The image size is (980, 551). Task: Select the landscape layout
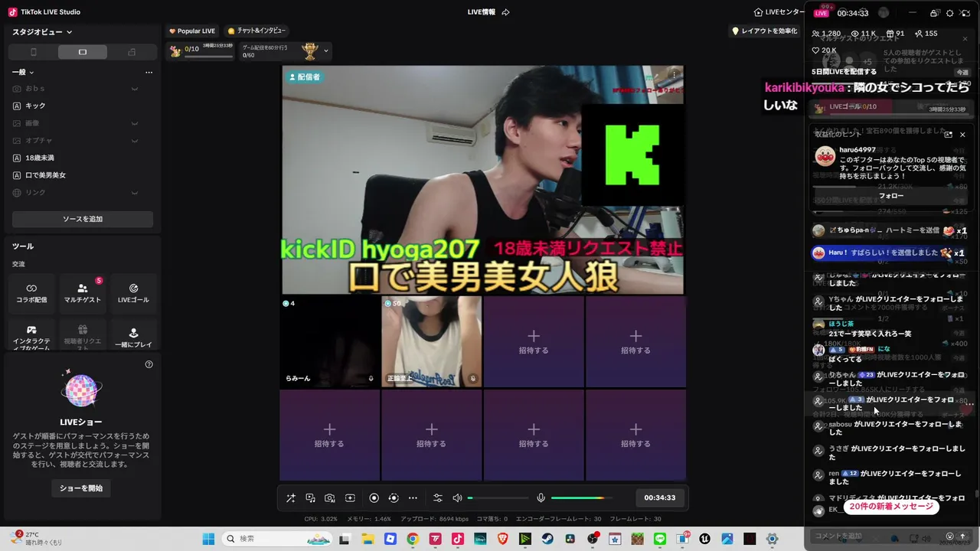pos(83,52)
